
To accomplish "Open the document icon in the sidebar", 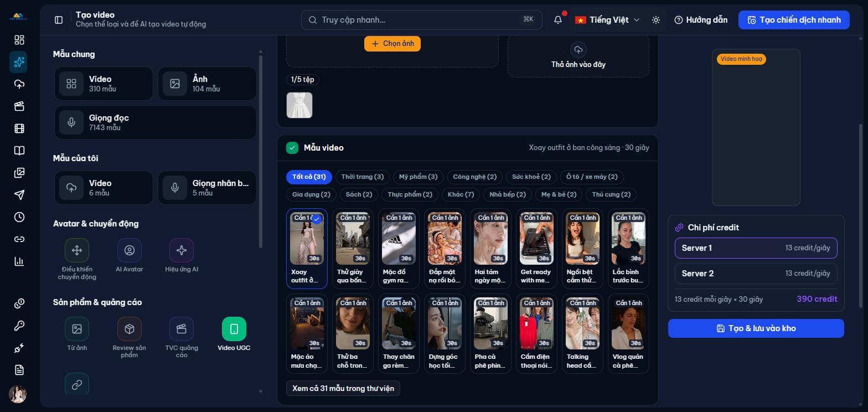I will click(19, 370).
